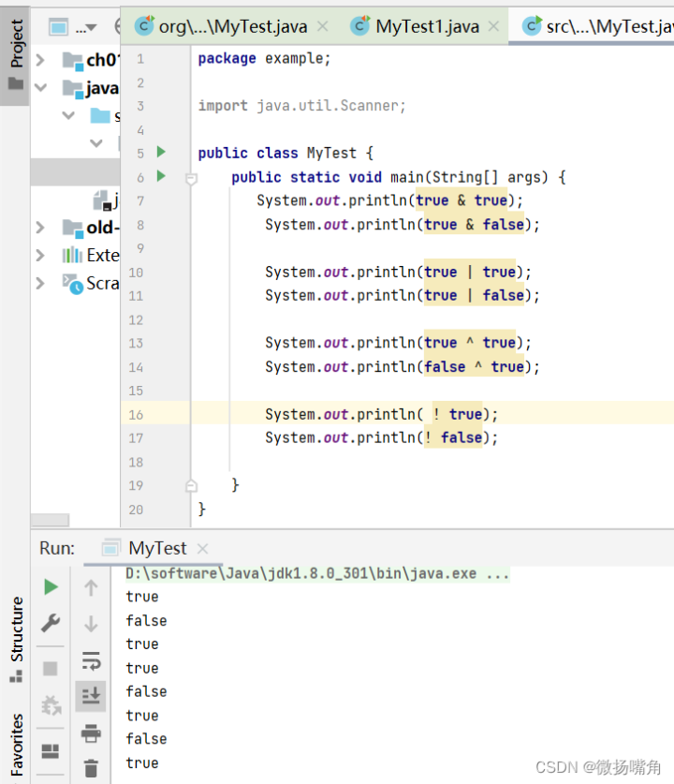Viewport: 674px width, 784px height.
Task: Switch to the src\...\MyTest.java editor tab
Action: [598, 26]
